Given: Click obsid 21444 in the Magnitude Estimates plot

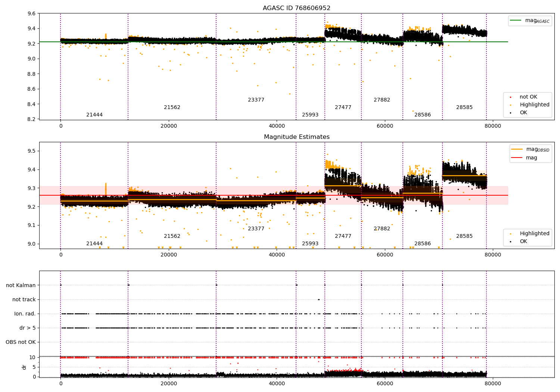Looking at the screenshot, I should [94, 244].
